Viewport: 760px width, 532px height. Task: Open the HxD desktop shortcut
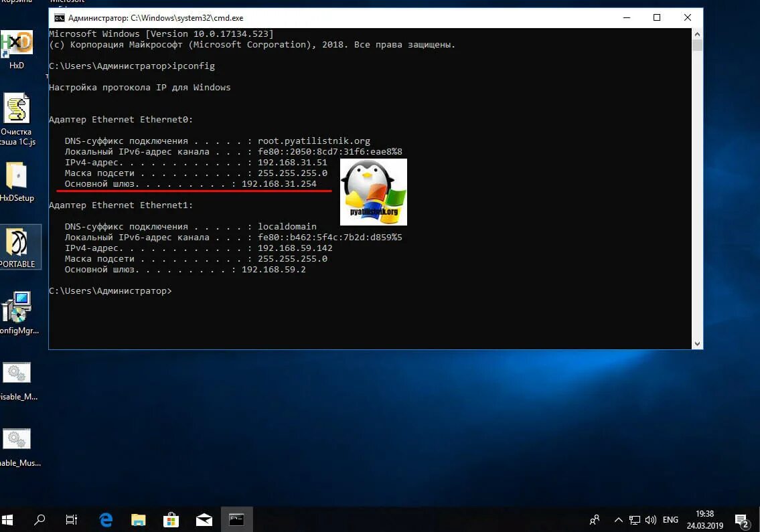tap(17, 50)
